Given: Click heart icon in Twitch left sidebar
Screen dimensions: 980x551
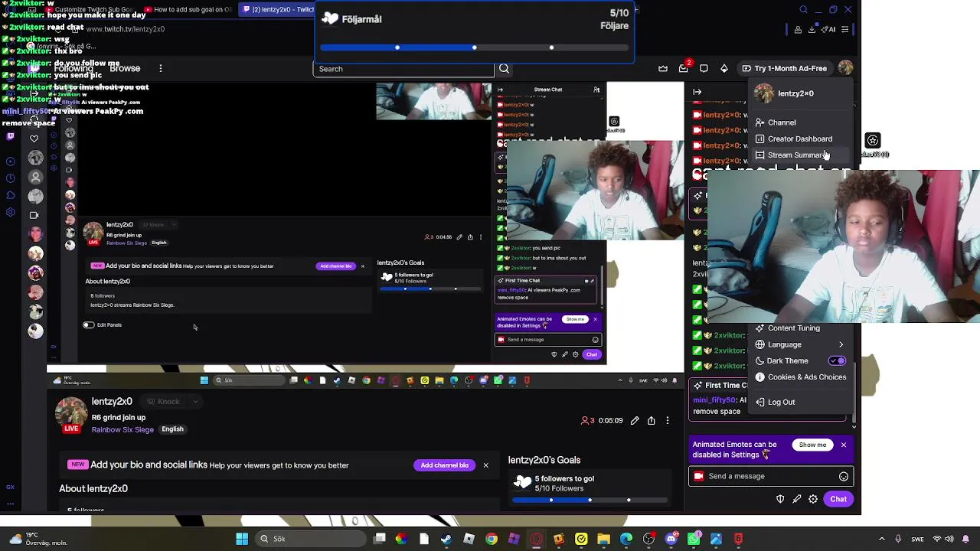Looking at the screenshot, I should pyautogui.click(x=34, y=139).
